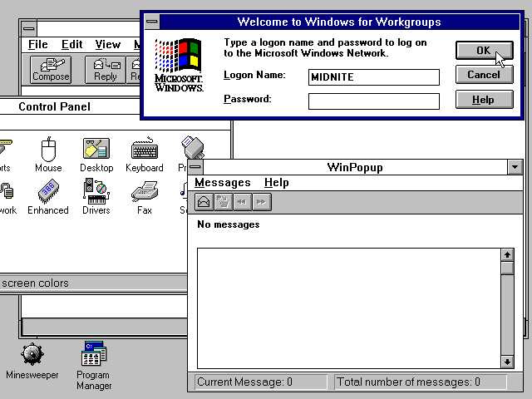The image size is (532, 399).
Task: Open the Printers icon in Control Panel
Action: click(x=190, y=150)
